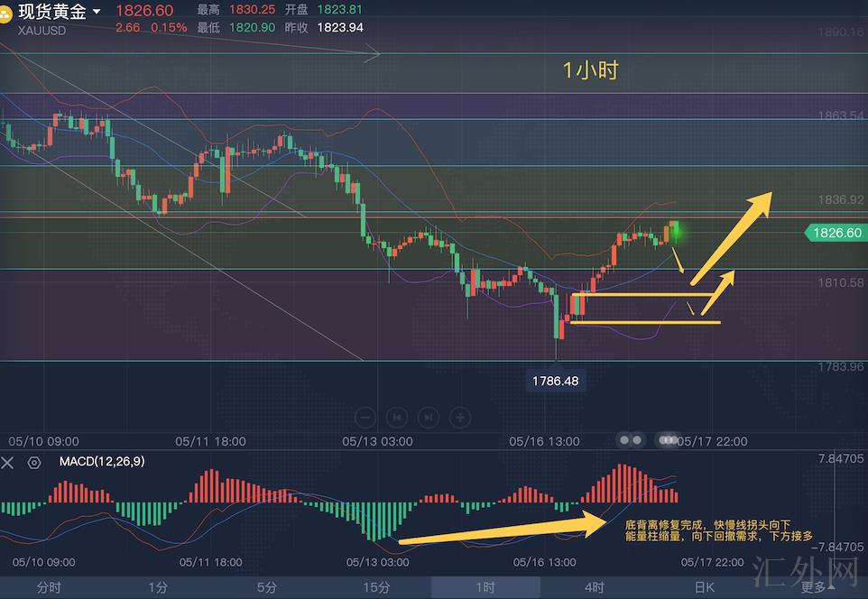Click the zoom out minus icon
The height and width of the screenshot is (599, 868).
coord(365,417)
